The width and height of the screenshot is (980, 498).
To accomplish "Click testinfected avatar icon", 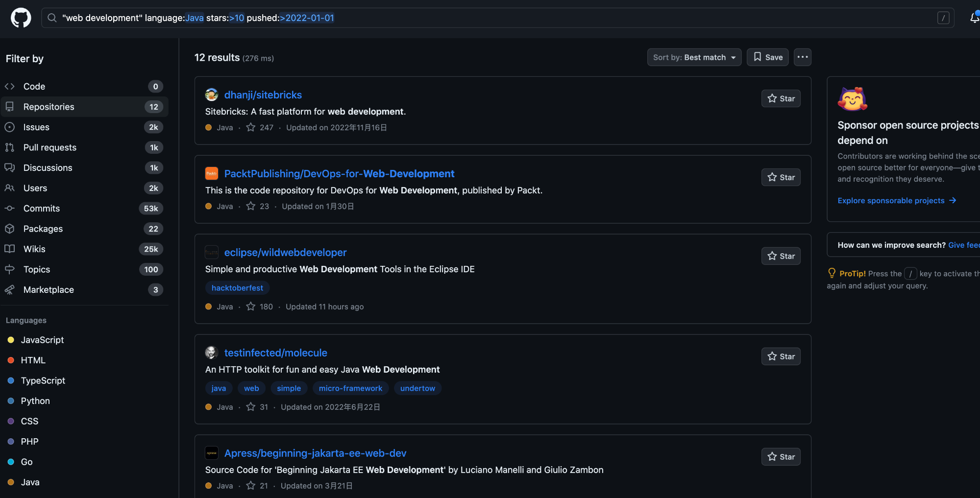I will 212,353.
